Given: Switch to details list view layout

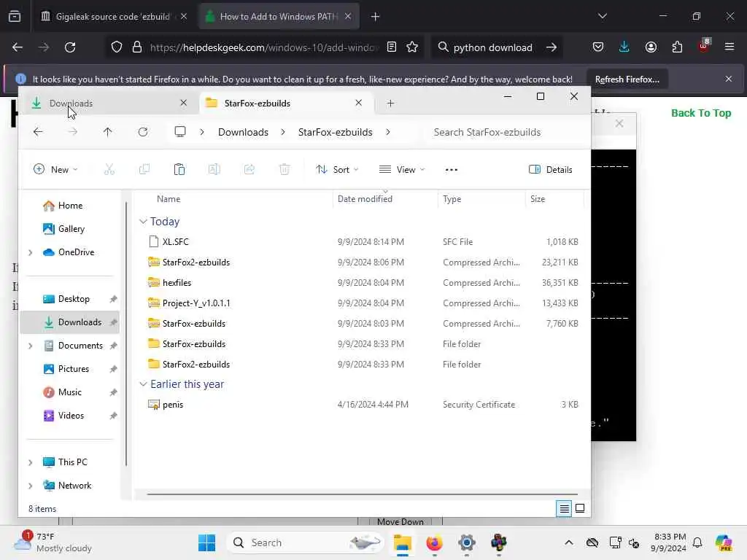Looking at the screenshot, I should pos(564,508).
